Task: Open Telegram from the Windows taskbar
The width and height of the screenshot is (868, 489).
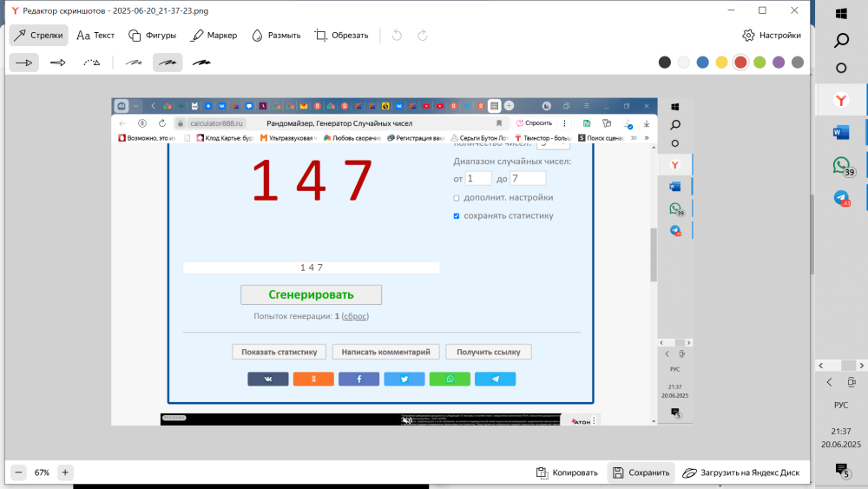Action: coord(840,198)
